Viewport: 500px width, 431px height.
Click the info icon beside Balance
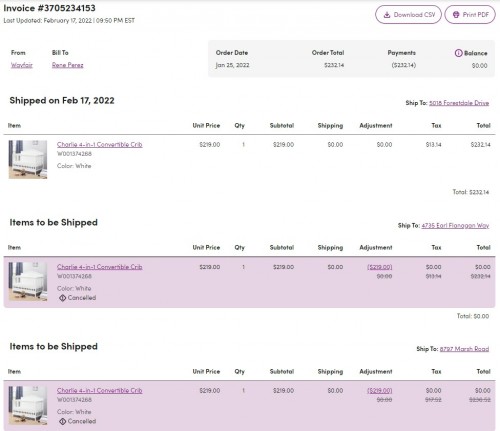click(x=458, y=53)
